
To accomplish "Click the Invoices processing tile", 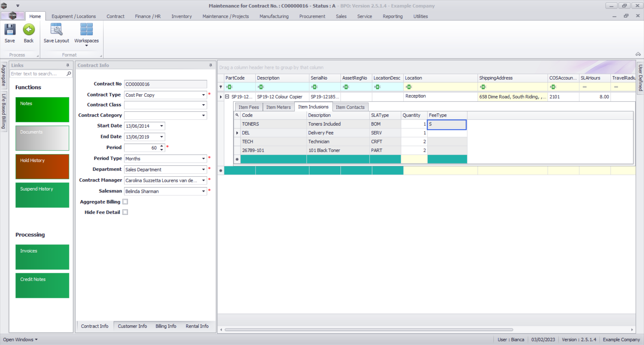I will pyautogui.click(x=42, y=257).
